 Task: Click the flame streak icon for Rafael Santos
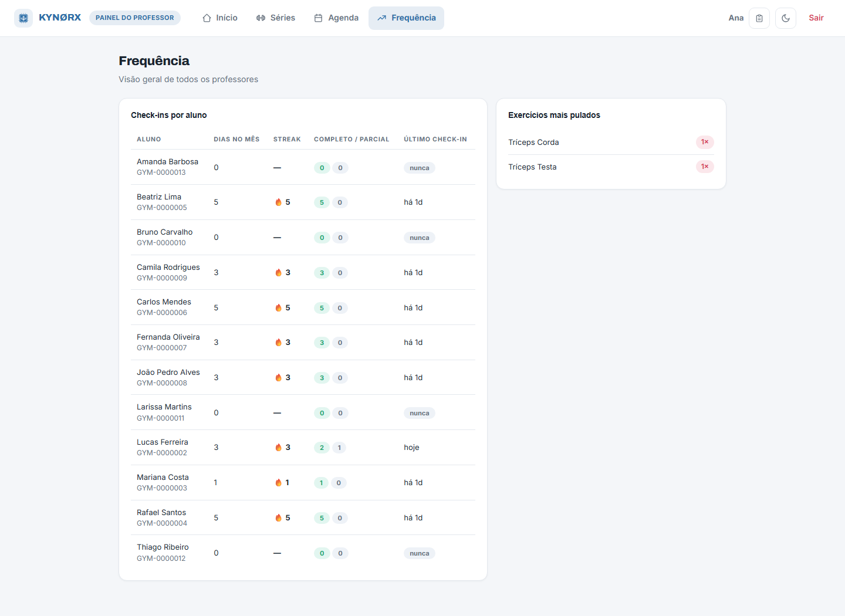(279, 518)
